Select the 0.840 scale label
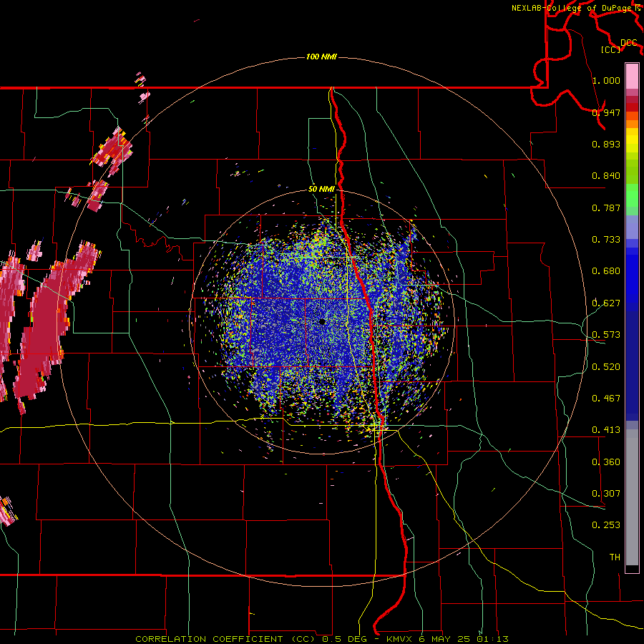Screen dimensions: 644x644 (x=606, y=176)
